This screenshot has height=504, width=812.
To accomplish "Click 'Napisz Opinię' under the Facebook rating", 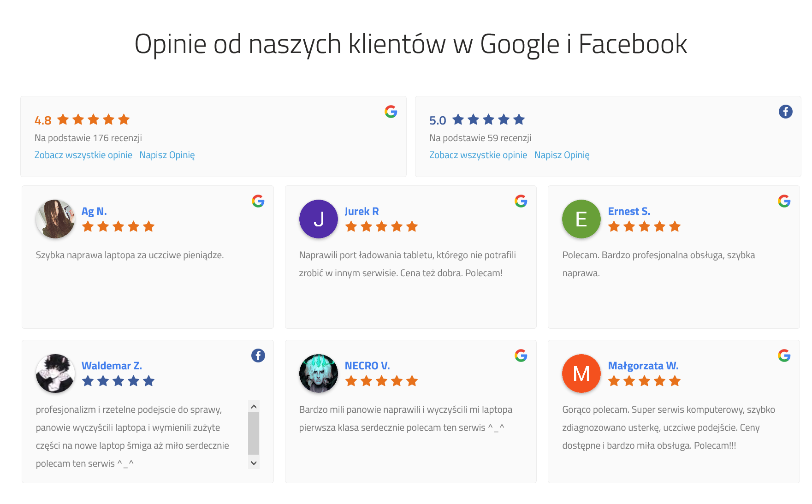I will coord(562,155).
